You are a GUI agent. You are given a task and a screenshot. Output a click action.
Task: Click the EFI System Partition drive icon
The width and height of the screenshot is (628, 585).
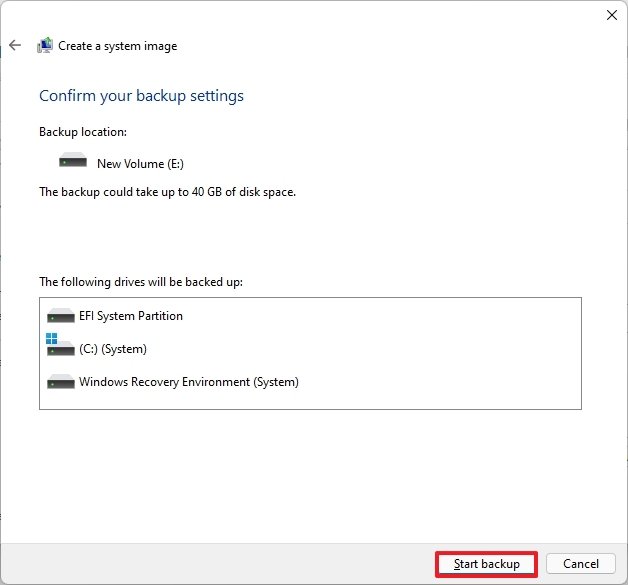tap(61, 316)
